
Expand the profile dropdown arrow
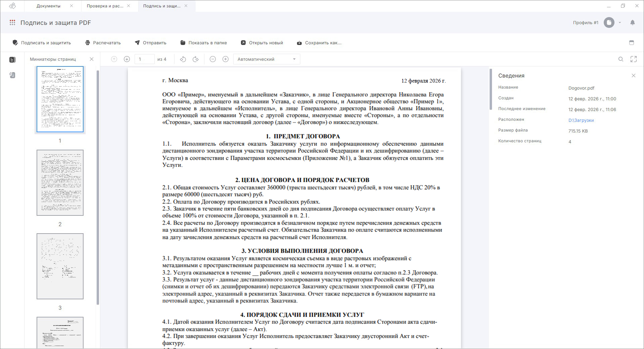click(620, 22)
